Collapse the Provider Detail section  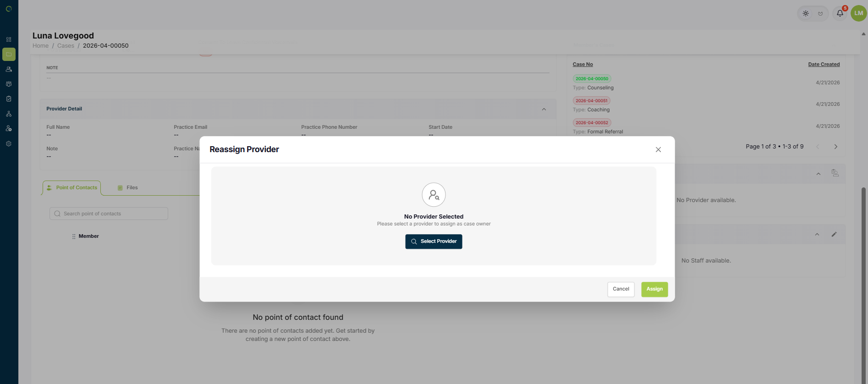point(544,109)
